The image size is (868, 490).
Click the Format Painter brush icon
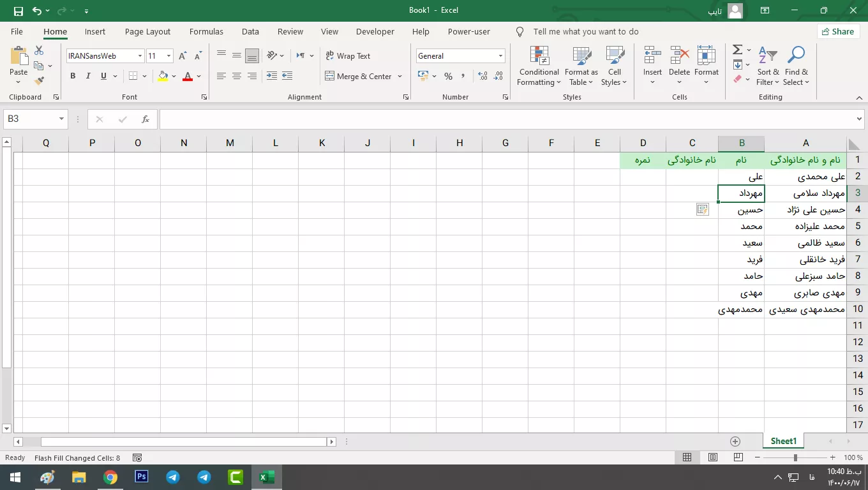[39, 81]
